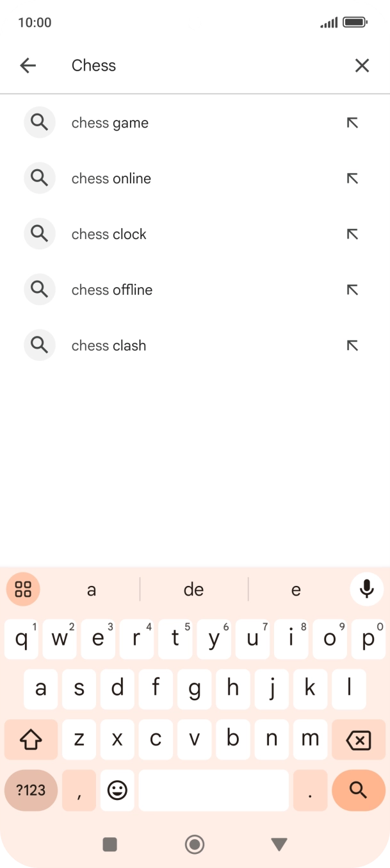Tap the magnifier icon next to chess game

point(39,122)
